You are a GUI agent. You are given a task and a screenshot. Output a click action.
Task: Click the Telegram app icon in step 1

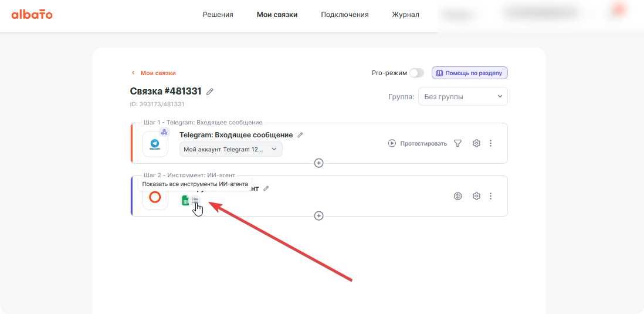pyautogui.click(x=155, y=144)
